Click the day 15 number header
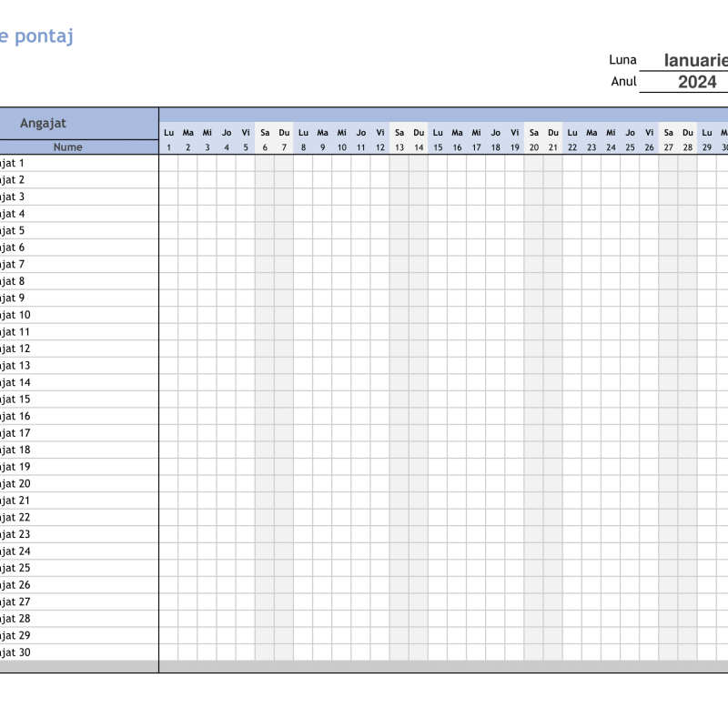This screenshot has height=728, width=728. pyautogui.click(x=438, y=147)
